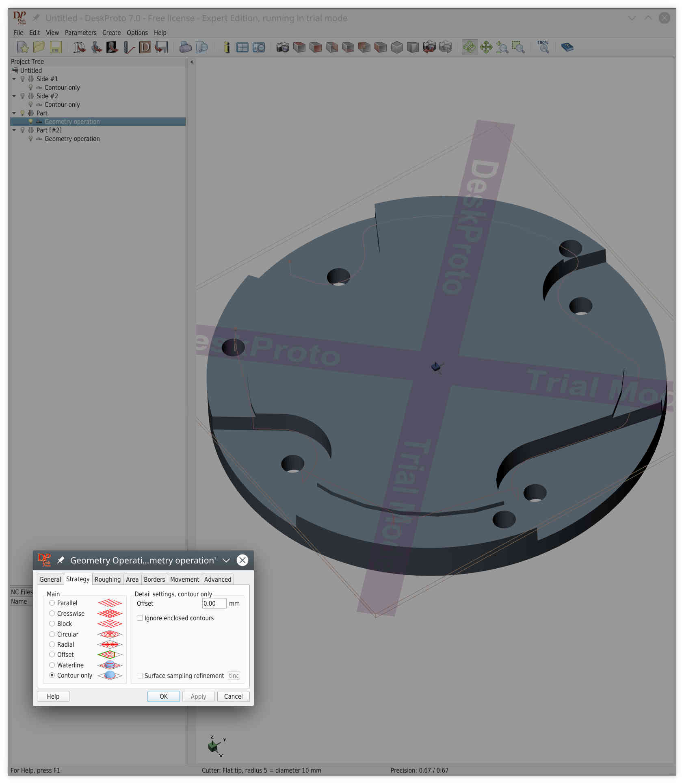Click the brown D block toolbar icon

pos(145,47)
